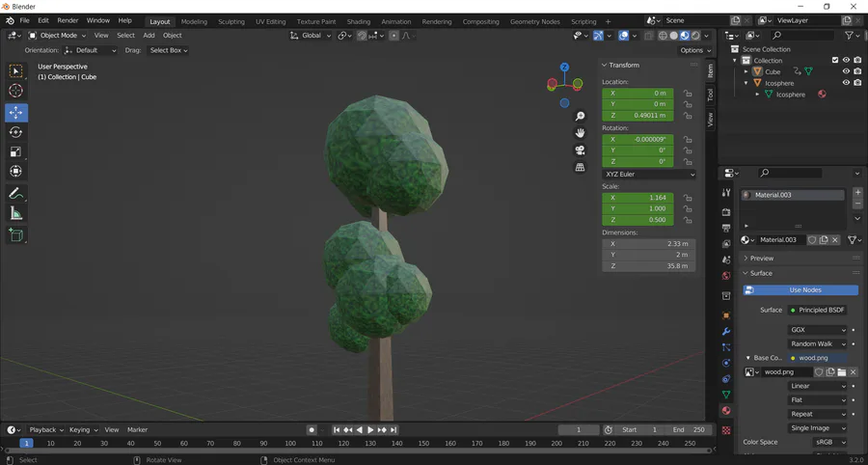
Task: Click the Add Cube tool
Action: [15, 234]
